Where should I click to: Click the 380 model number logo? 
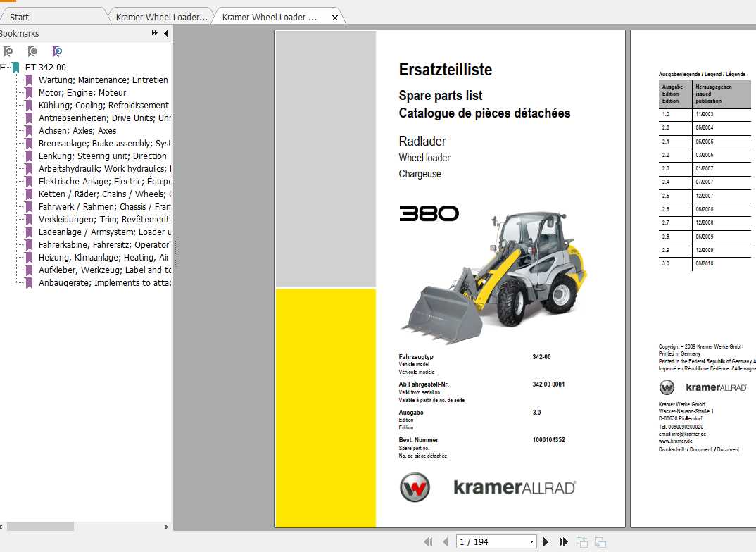[x=429, y=213]
